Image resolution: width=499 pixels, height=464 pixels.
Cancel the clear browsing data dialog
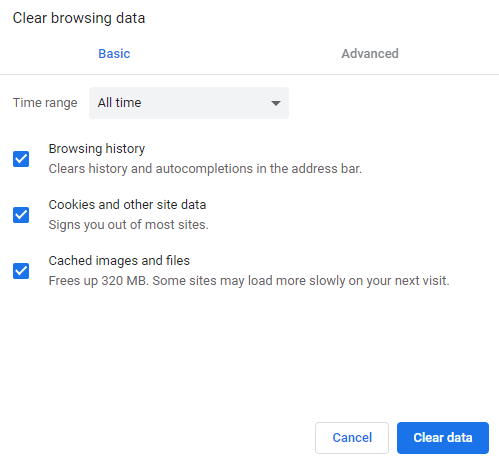[352, 438]
